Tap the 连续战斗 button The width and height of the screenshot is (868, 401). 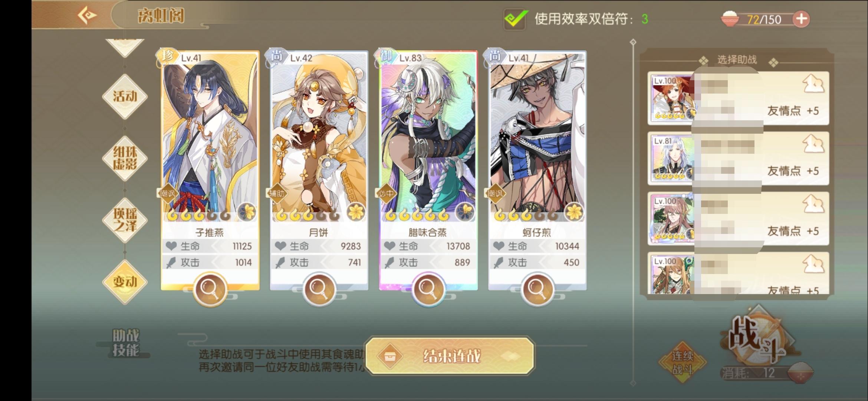683,363
